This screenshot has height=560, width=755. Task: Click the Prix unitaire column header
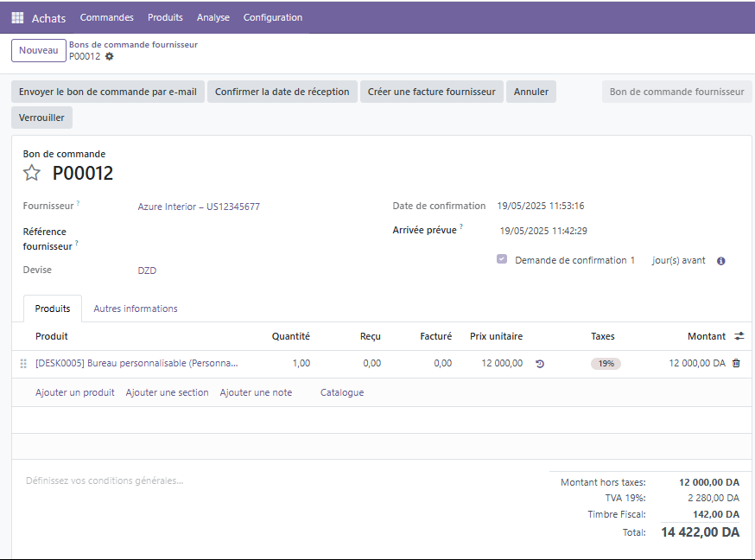pos(496,336)
